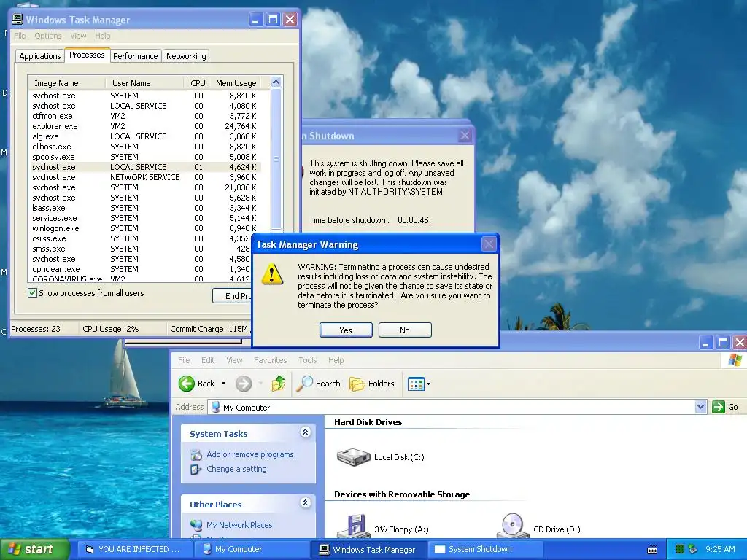Click the process list vertical scrollbar thumb
The width and height of the screenshot is (747, 560).
point(276,158)
